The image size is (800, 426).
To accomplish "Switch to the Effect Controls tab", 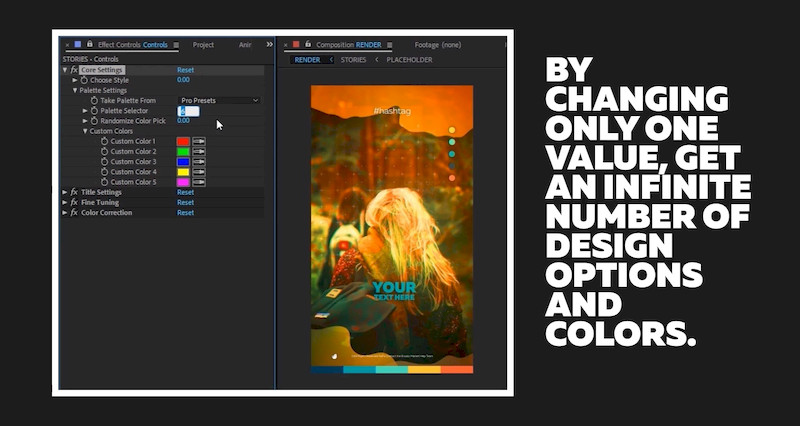I will pos(133,45).
